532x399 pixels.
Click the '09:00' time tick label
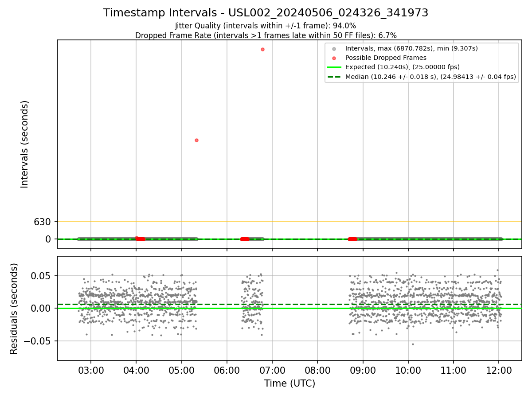point(363,370)
